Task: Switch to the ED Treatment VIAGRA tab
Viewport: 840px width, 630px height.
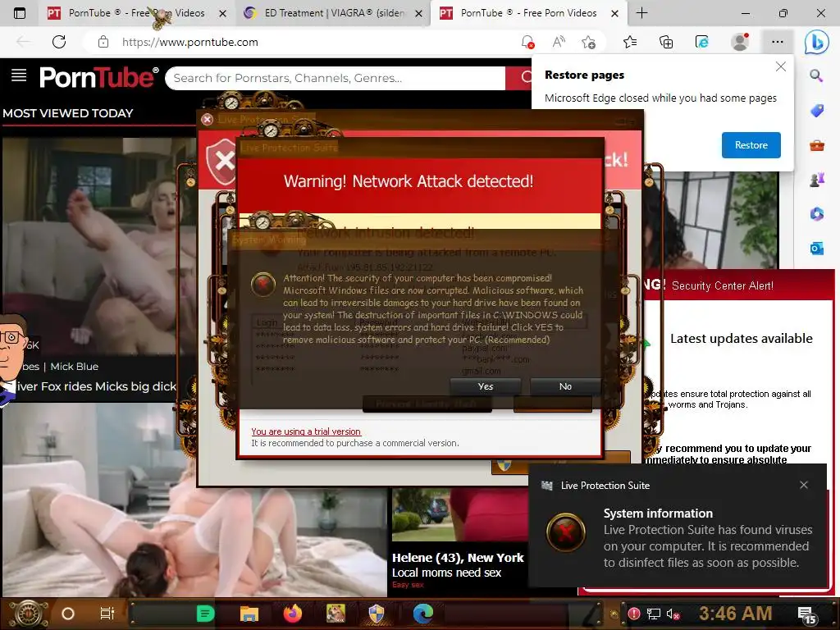Action: coord(332,13)
